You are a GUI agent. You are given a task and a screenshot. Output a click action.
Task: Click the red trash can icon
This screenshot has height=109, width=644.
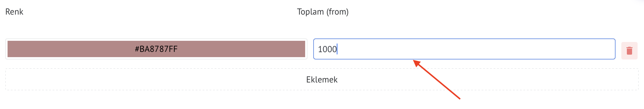point(629,50)
